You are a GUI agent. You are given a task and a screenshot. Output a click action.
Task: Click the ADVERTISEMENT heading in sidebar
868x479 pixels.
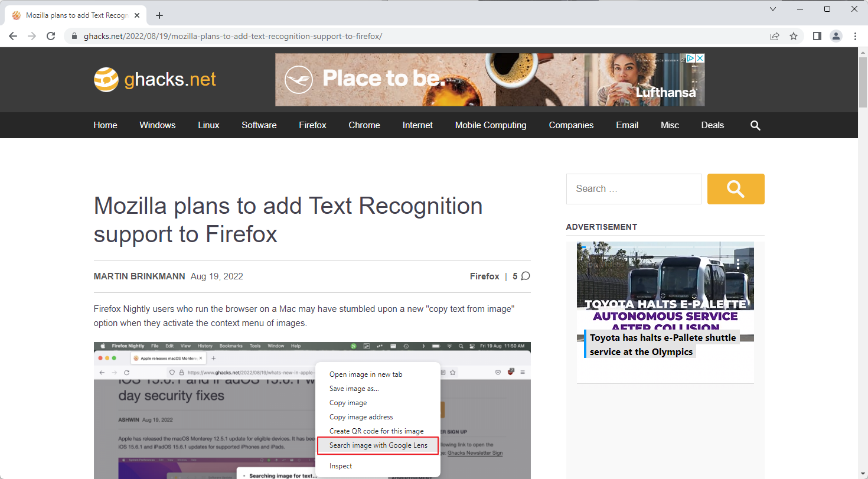coord(602,227)
